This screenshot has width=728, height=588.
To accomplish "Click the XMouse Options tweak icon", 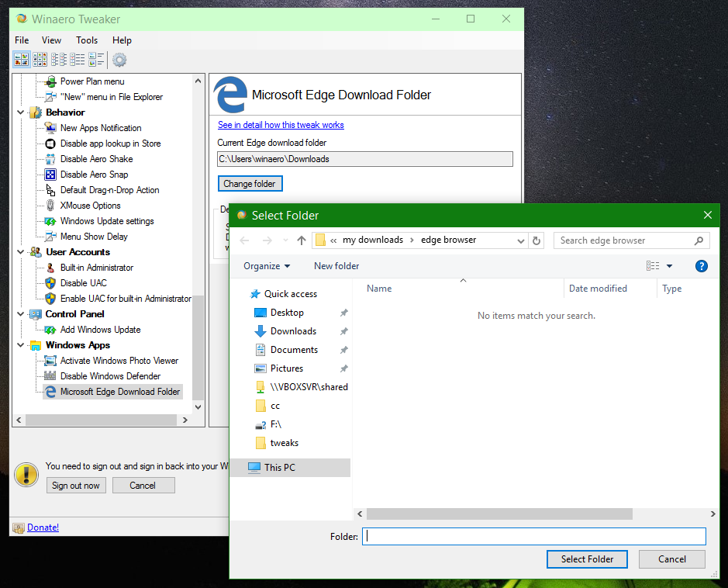I will click(50, 206).
